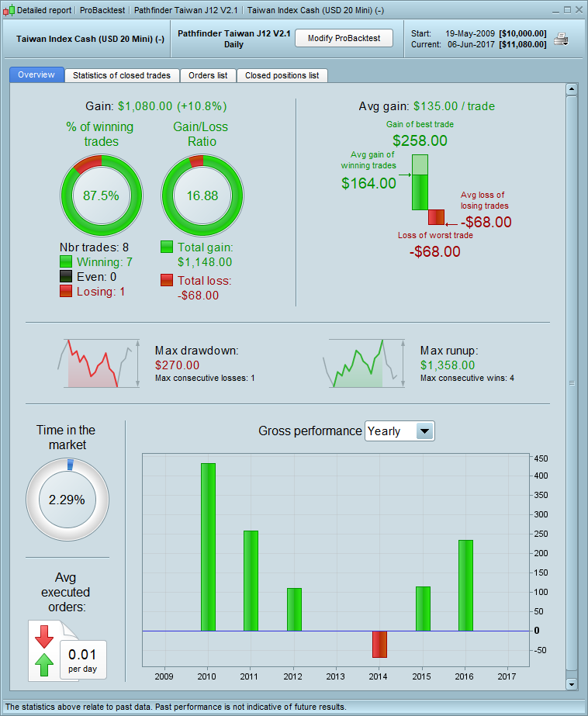Open the Closed positions list tab
588x716 pixels.
point(282,75)
